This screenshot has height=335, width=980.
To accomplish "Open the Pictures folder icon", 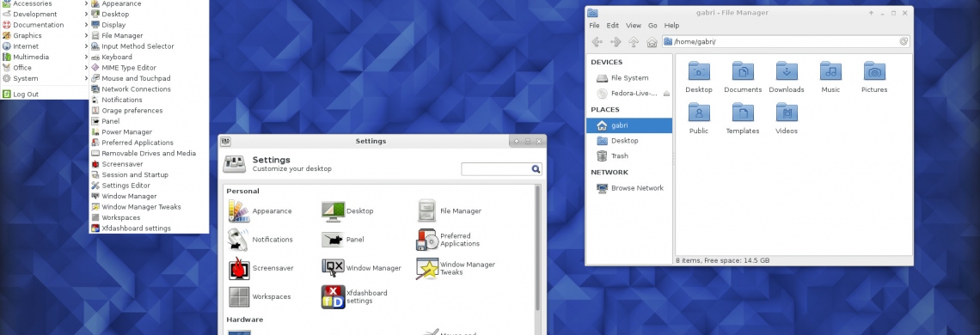I will pos(873,70).
